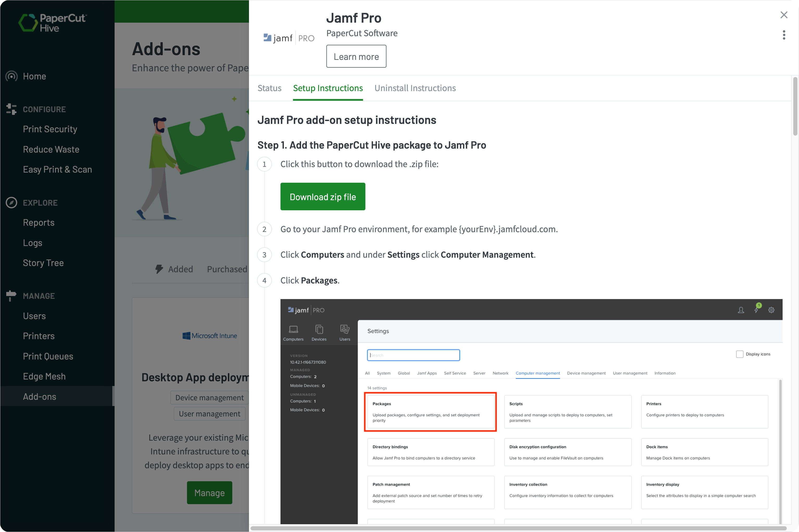
Task: Click the jamf PRO logo in the dialog header
Action: click(289, 38)
